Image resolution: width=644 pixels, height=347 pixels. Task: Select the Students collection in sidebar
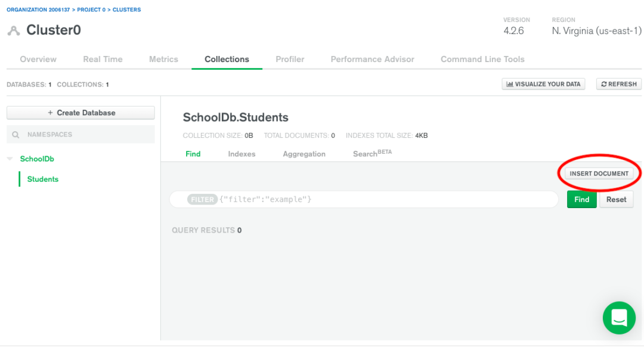[x=43, y=179]
